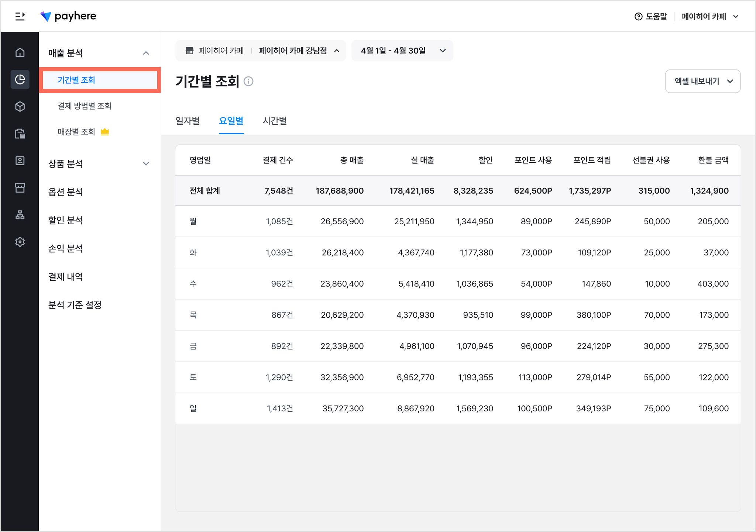
Task: Open the organization hierarchy icon
Action: coord(20,215)
